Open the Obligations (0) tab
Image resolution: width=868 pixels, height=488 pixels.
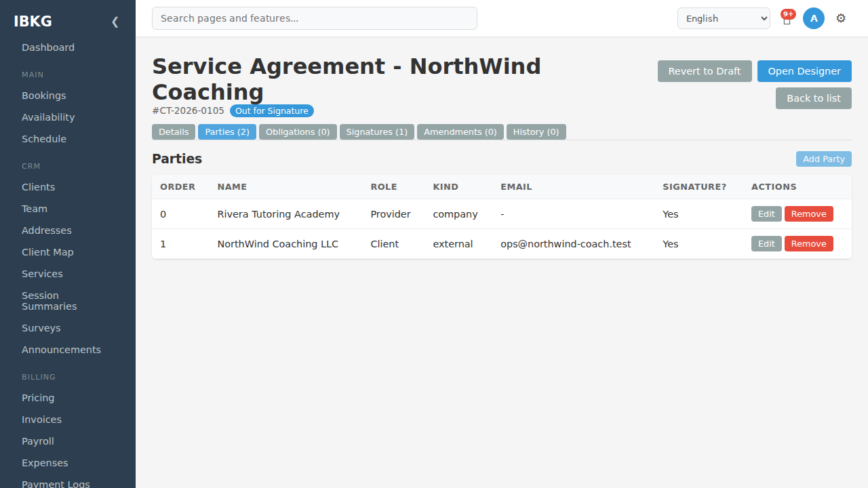(x=298, y=132)
